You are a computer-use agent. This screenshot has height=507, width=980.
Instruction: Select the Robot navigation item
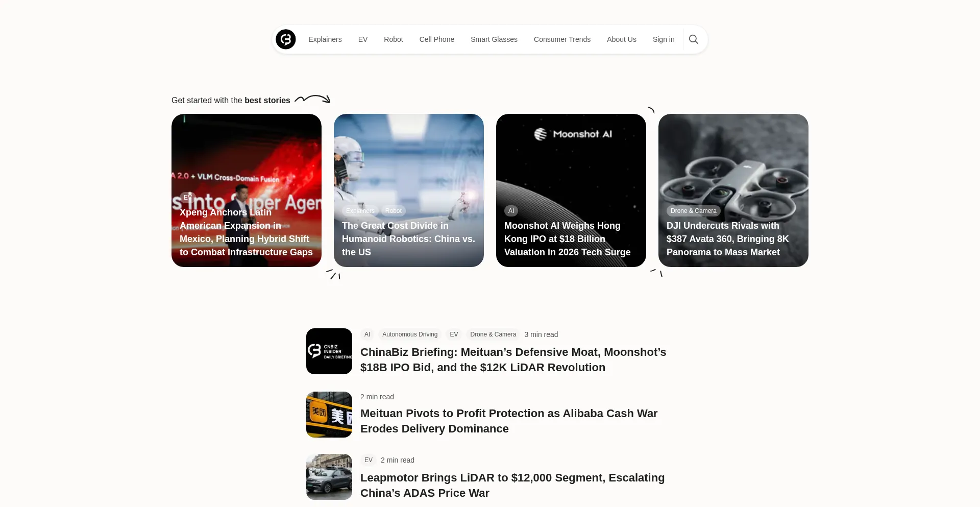[394, 39]
